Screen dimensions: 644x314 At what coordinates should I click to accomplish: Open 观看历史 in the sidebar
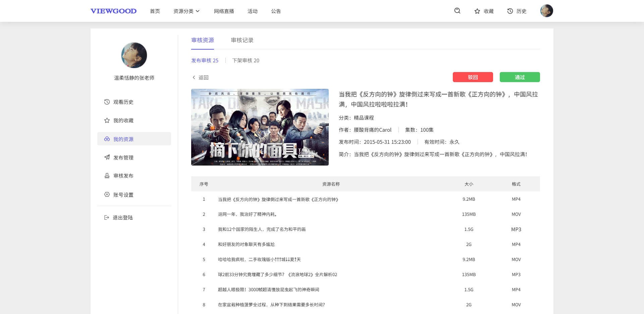coord(123,102)
